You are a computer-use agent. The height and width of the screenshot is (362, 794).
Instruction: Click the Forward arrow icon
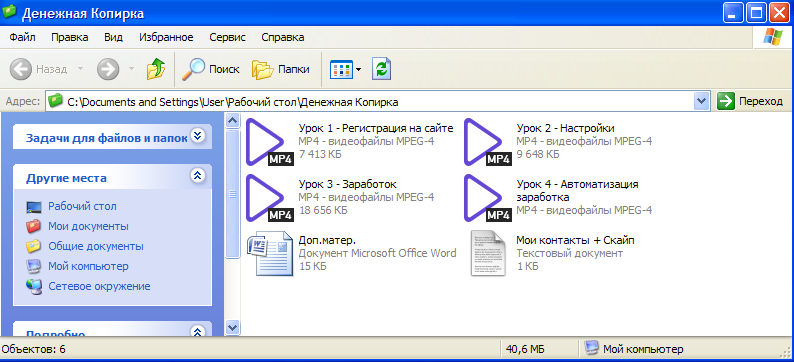[x=107, y=69]
